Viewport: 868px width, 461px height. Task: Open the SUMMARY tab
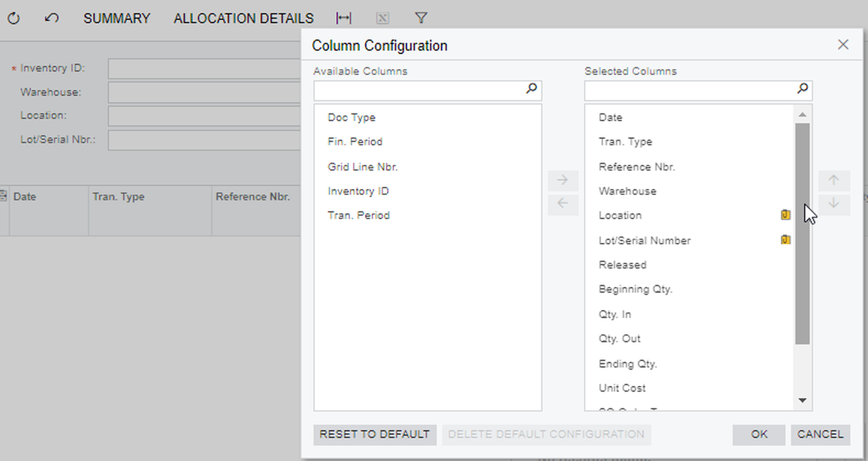[117, 18]
